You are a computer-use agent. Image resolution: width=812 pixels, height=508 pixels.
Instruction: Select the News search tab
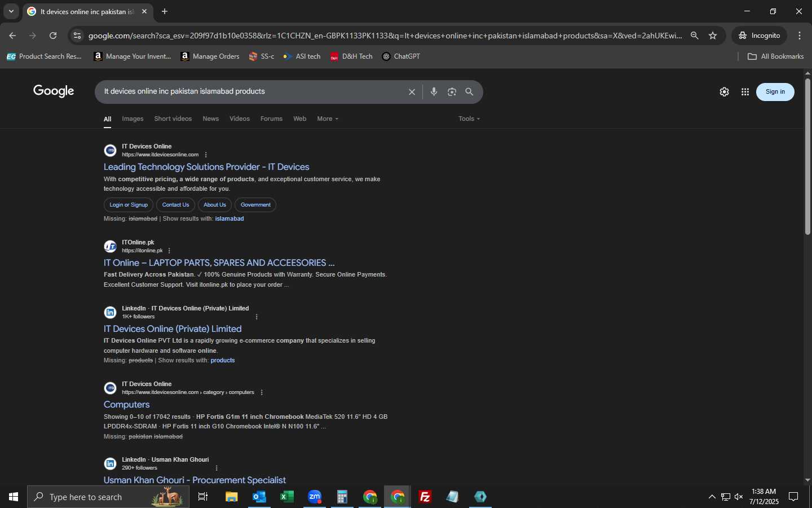211,119
